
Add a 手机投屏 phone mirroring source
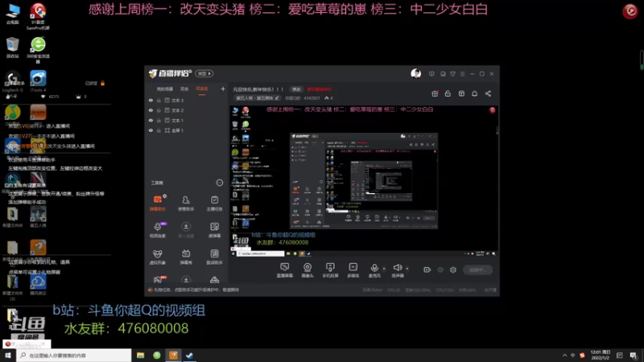(x=330, y=270)
